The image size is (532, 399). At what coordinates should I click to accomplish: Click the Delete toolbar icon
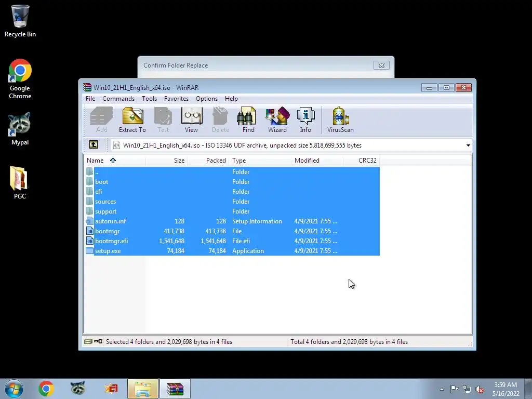(x=220, y=120)
